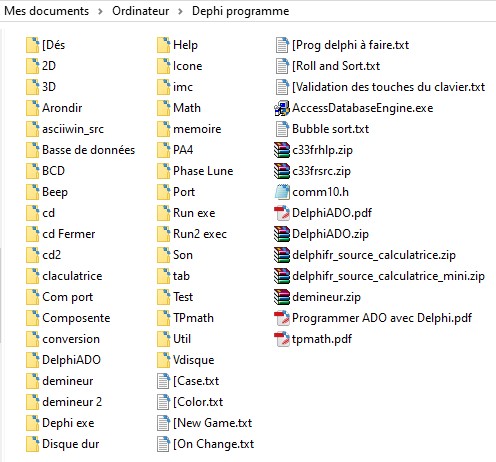Navigate to Ordinateur breadcrumb segment
This screenshot has width=496, height=462.
coord(141,11)
